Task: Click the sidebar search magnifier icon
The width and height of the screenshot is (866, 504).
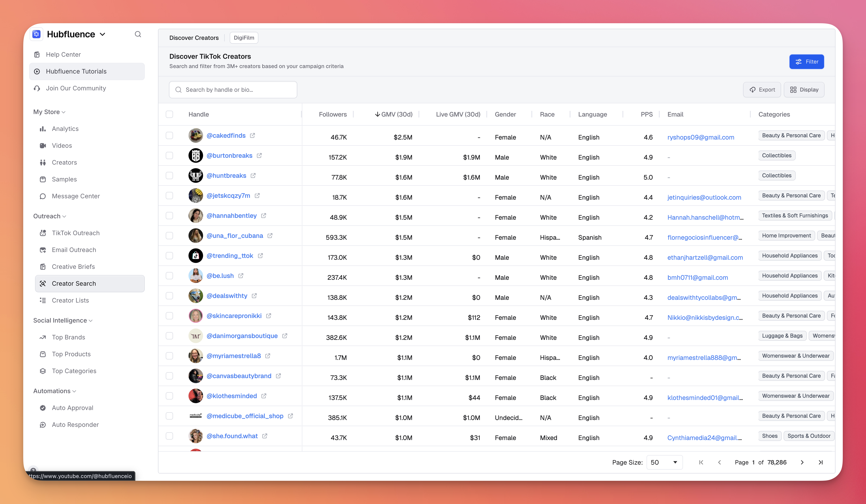Action: pos(138,34)
